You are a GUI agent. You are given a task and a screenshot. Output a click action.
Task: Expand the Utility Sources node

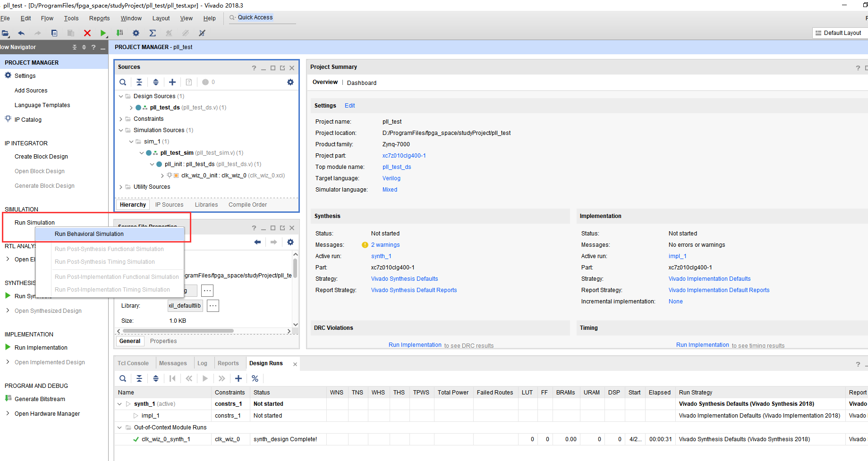(121, 187)
